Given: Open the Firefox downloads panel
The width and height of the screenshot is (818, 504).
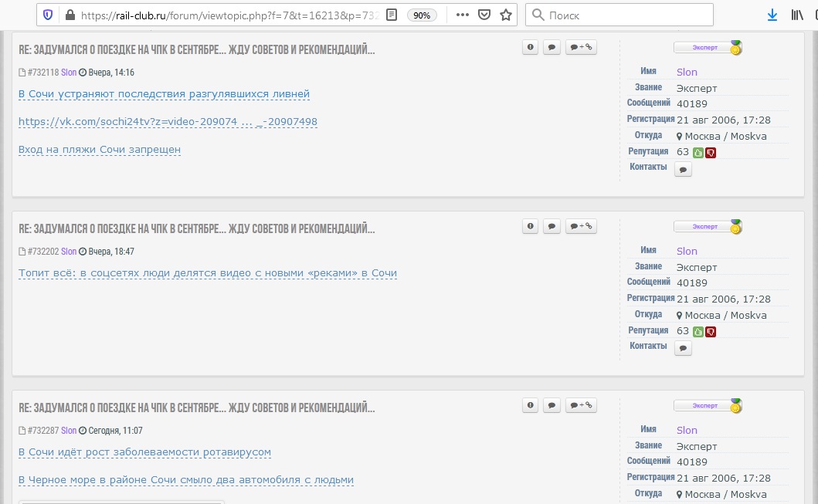Looking at the screenshot, I should [x=772, y=15].
